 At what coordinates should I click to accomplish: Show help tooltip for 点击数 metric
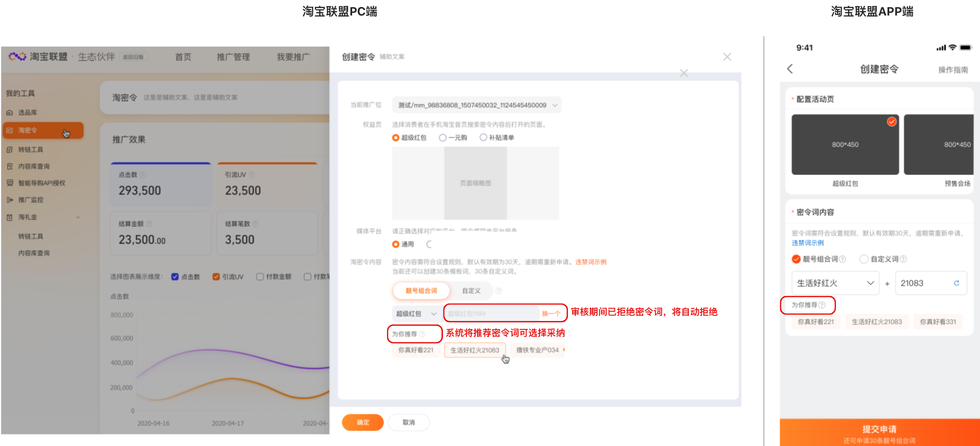[x=143, y=175]
